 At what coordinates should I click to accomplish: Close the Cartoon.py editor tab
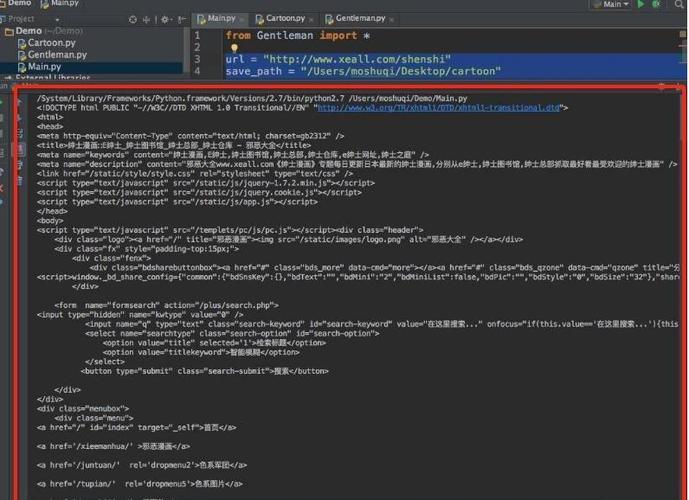[311, 20]
